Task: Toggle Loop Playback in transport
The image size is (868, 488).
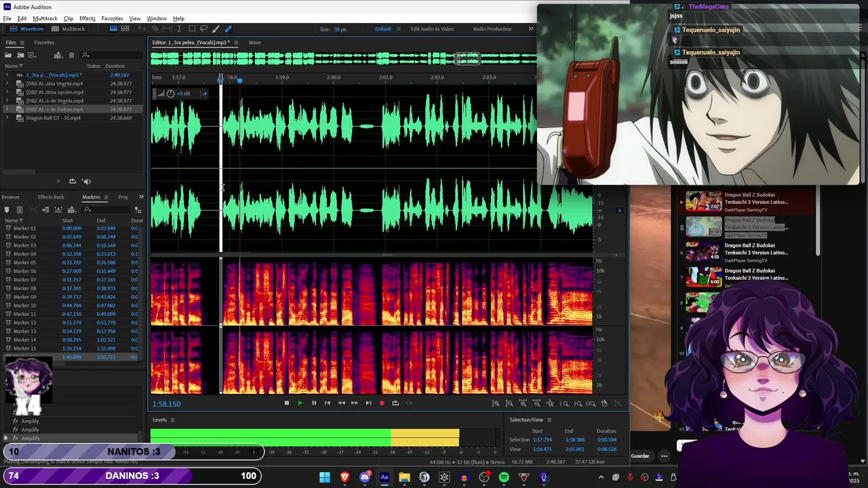Action: pos(395,403)
